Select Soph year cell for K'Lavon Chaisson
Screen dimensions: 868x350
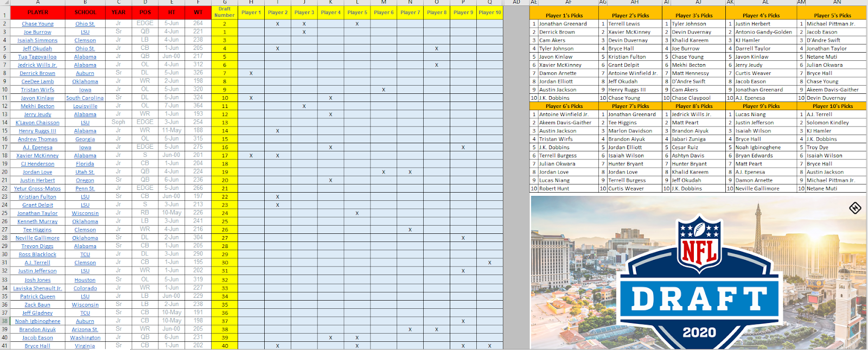pyautogui.click(x=118, y=122)
